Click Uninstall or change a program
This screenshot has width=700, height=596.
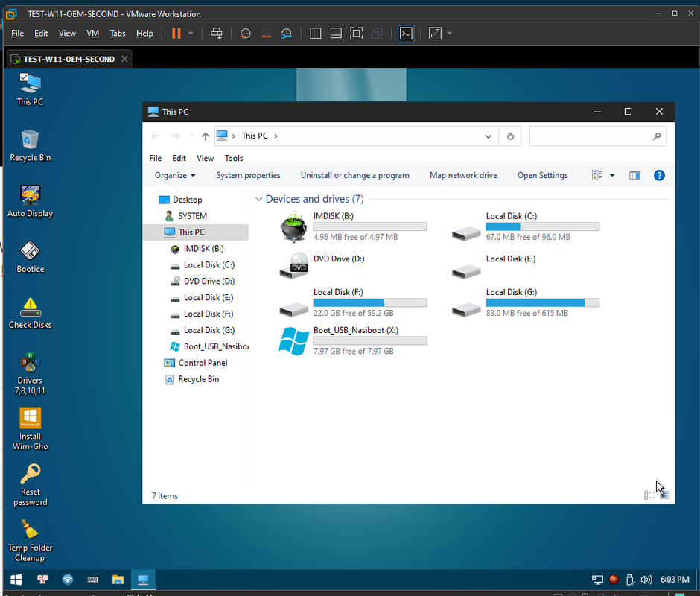(355, 176)
